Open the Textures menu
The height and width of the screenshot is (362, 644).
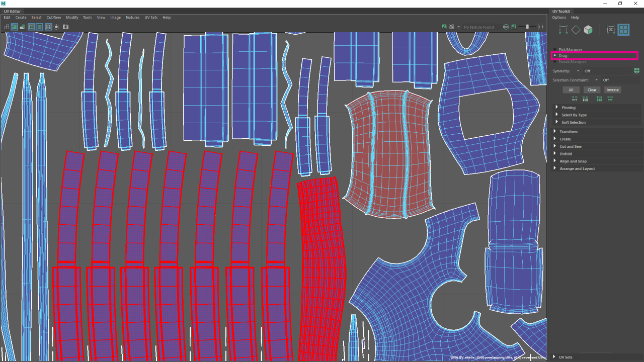tap(132, 18)
